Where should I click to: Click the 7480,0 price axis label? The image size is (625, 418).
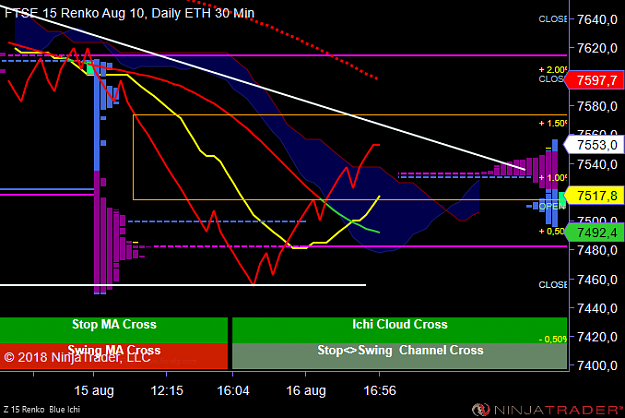point(597,250)
